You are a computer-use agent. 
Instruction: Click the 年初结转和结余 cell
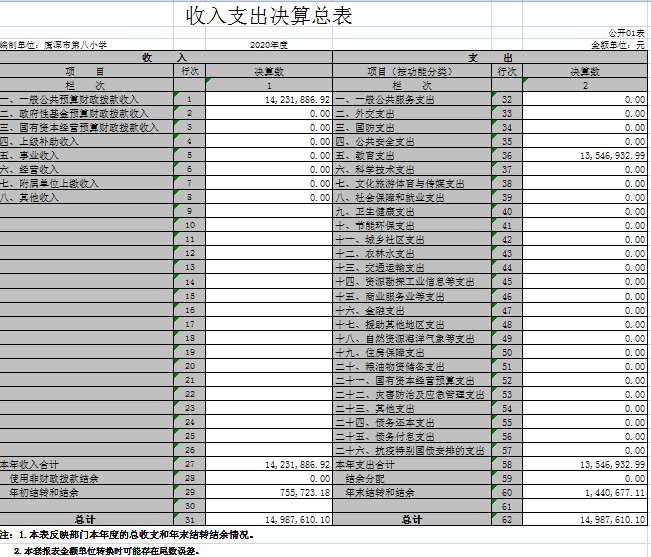pos(86,493)
